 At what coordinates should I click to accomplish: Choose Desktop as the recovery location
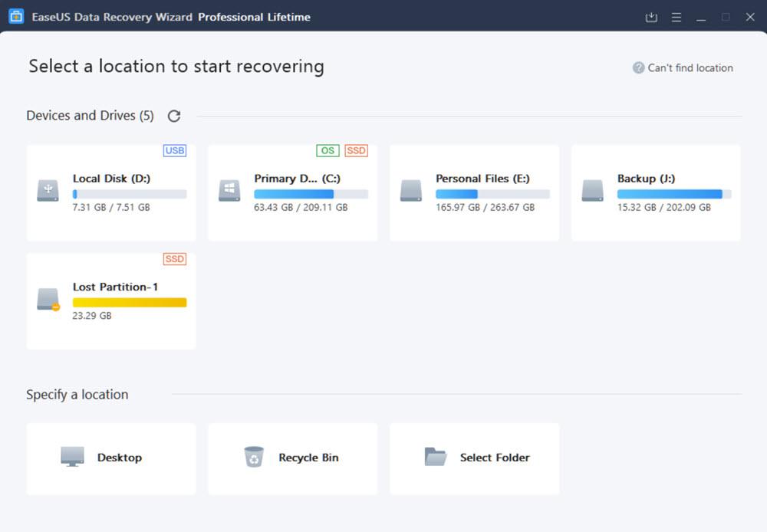click(111, 459)
